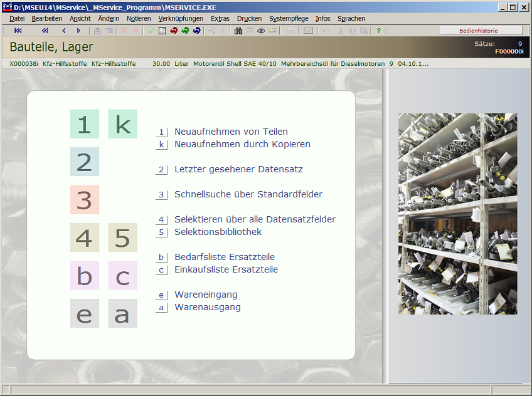Open 'Schnellsuche über Standardfelder'
This screenshot has height=396, width=532.
click(x=248, y=194)
